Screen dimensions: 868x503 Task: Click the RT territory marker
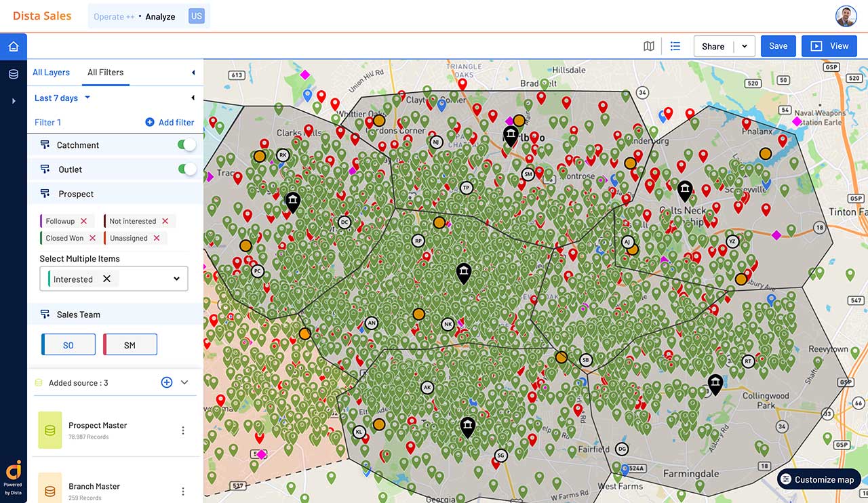pos(748,361)
